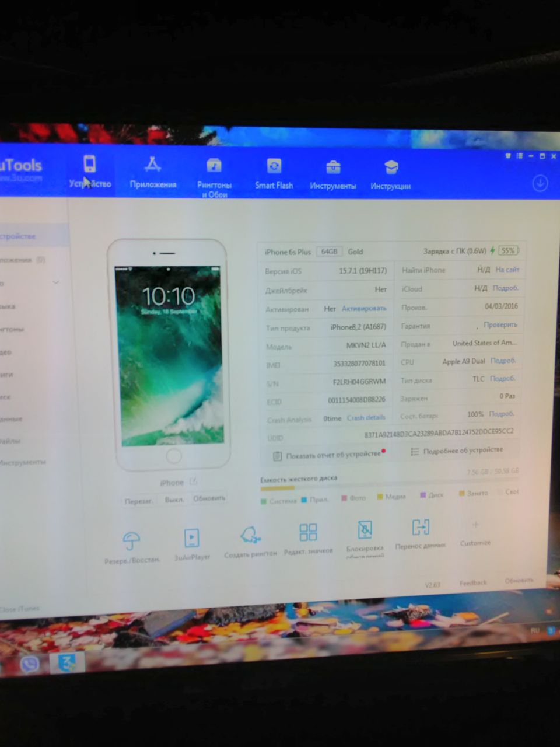Click the UDID value text

click(x=439, y=433)
